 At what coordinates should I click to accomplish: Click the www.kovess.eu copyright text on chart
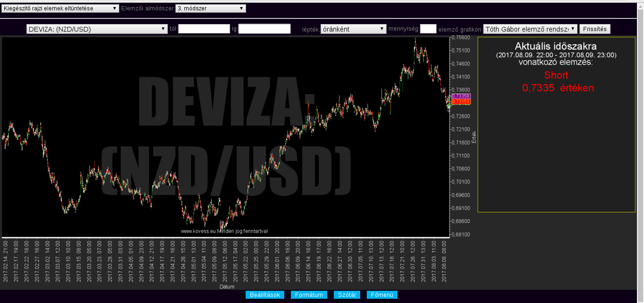click(x=224, y=231)
